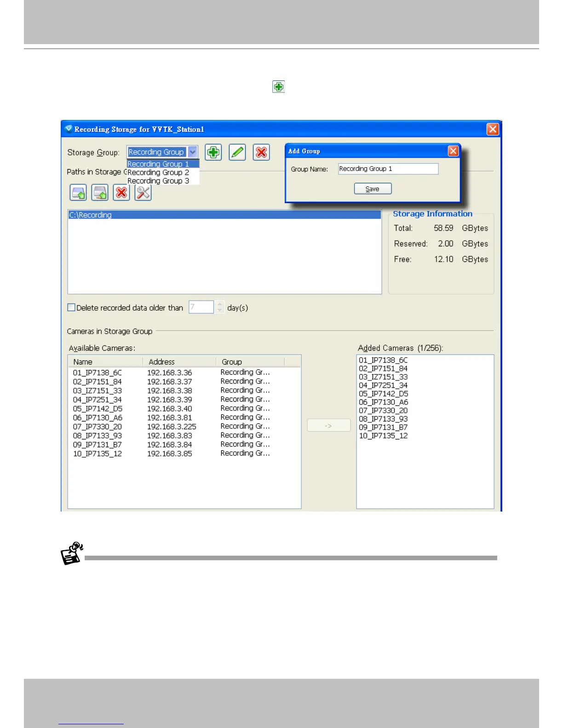The image size is (563, 728).
Task: Select 05_IP7142_D5 in Available Cameras
Action: 184,409
